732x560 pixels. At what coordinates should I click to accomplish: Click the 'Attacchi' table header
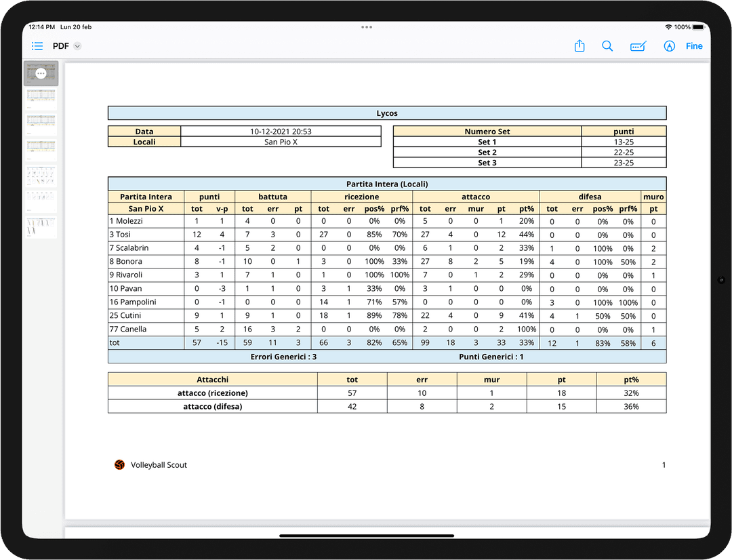click(212, 380)
